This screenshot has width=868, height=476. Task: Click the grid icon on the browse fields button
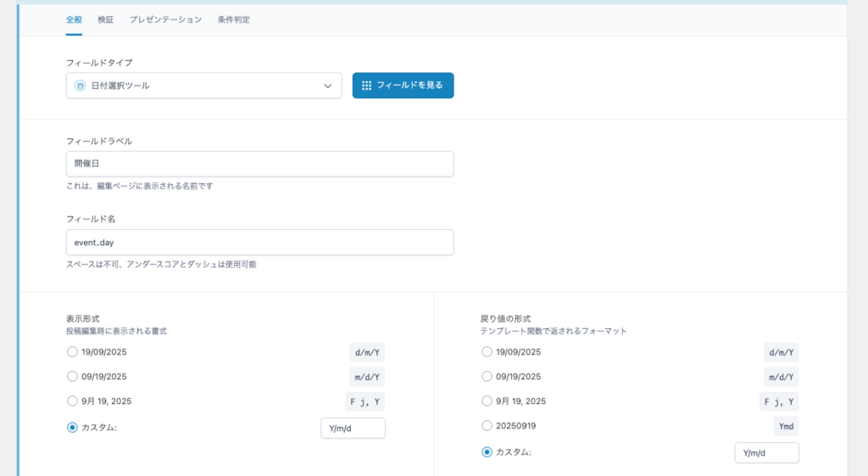point(366,86)
